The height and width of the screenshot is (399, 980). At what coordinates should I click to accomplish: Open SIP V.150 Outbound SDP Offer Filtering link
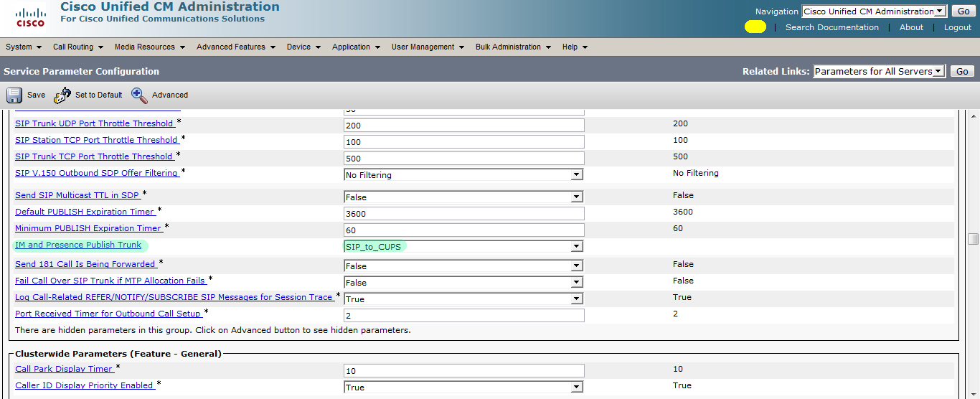[96, 173]
